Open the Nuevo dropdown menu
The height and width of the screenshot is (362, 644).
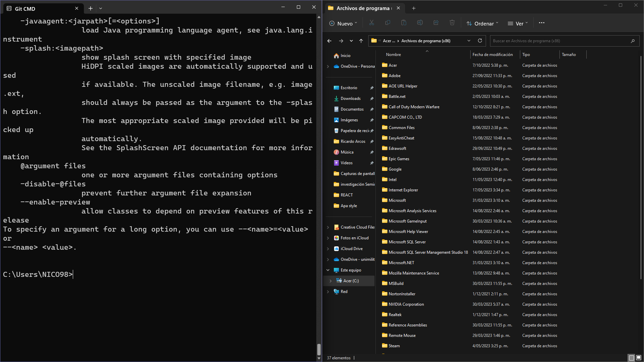343,23
